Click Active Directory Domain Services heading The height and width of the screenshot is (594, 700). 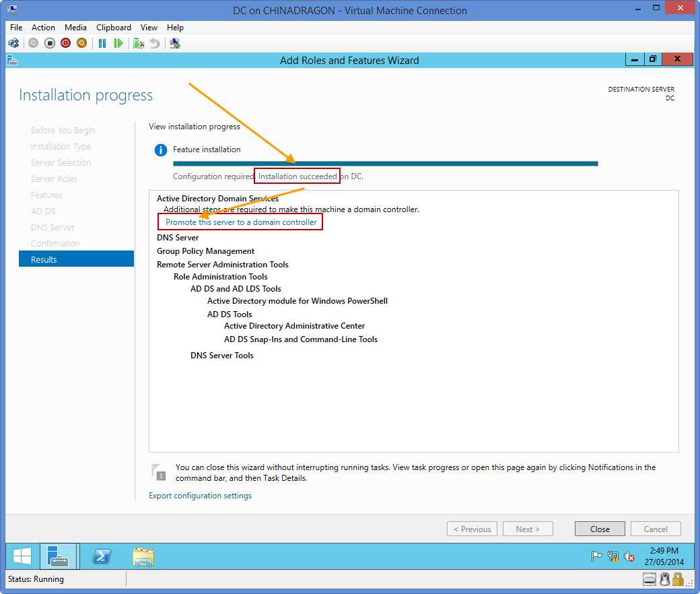(217, 198)
